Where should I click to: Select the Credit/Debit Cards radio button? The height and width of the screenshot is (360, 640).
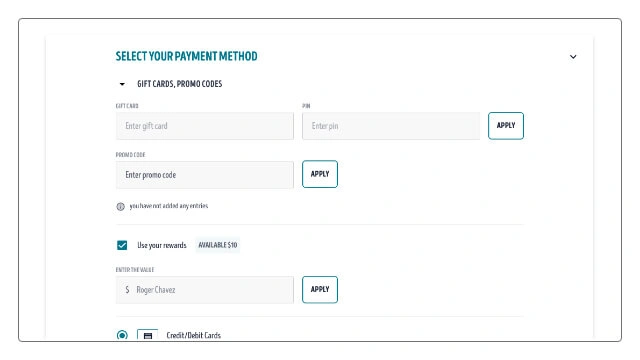122,336
